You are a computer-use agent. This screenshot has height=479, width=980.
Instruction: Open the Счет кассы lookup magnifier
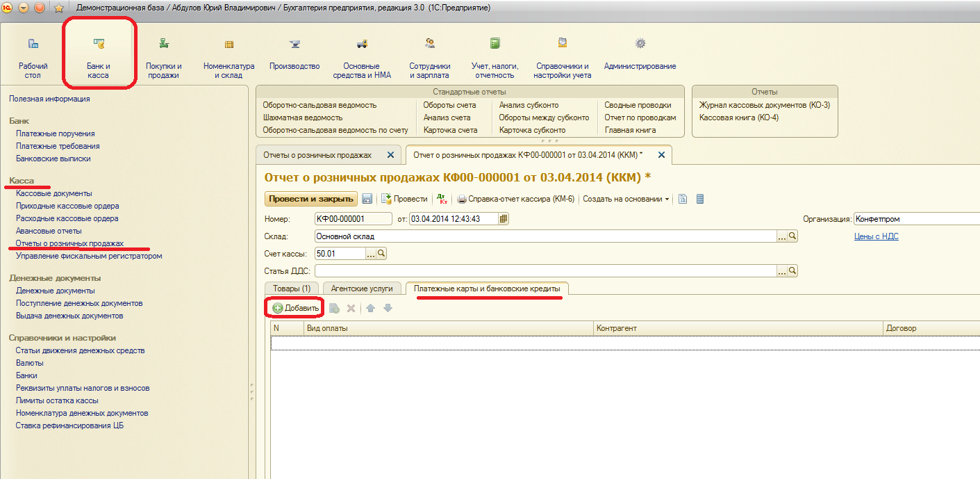click(381, 254)
